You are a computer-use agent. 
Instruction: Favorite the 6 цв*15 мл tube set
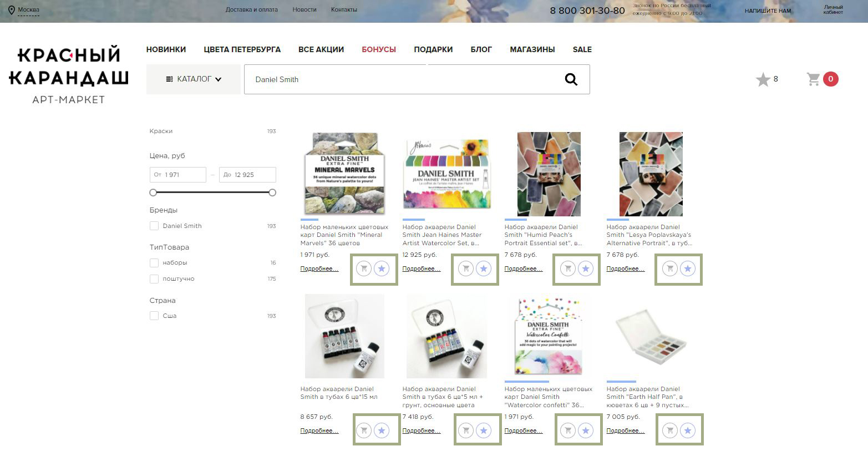pyautogui.click(x=382, y=430)
